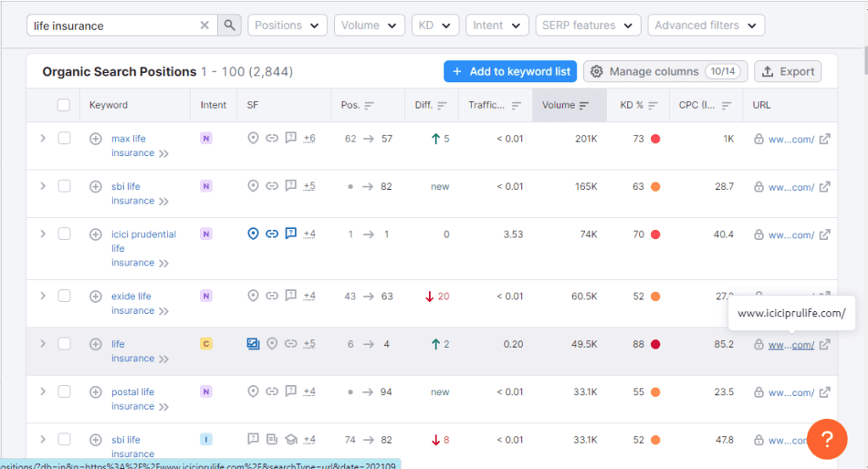Click the ww...com/ URL in max life row
The image size is (868, 469).
(x=791, y=140)
